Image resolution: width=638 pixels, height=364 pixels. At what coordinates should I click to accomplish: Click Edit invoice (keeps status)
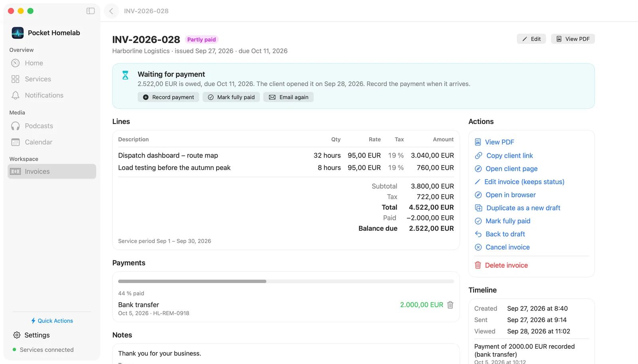(x=520, y=182)
